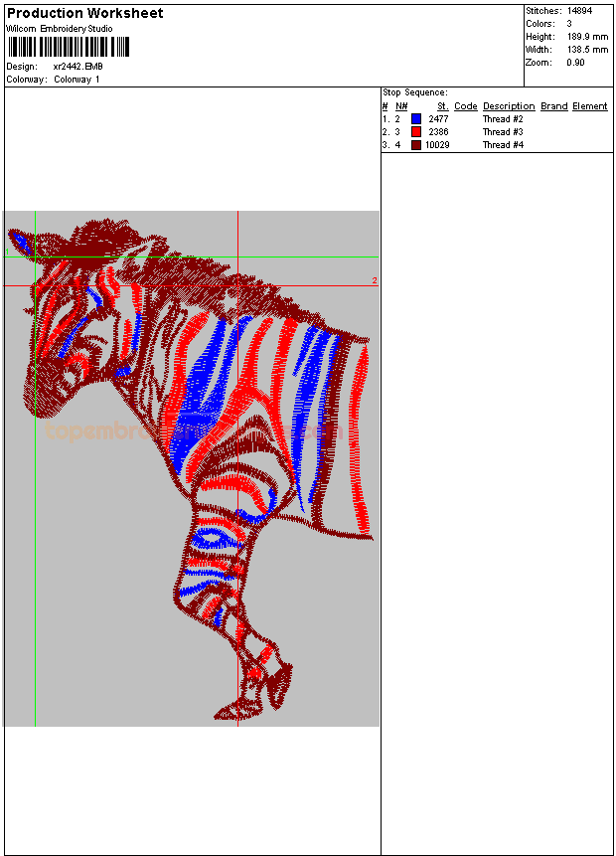Click the Element column header
The width and height of the screenshot is (616, 856).
coord(589,106)
